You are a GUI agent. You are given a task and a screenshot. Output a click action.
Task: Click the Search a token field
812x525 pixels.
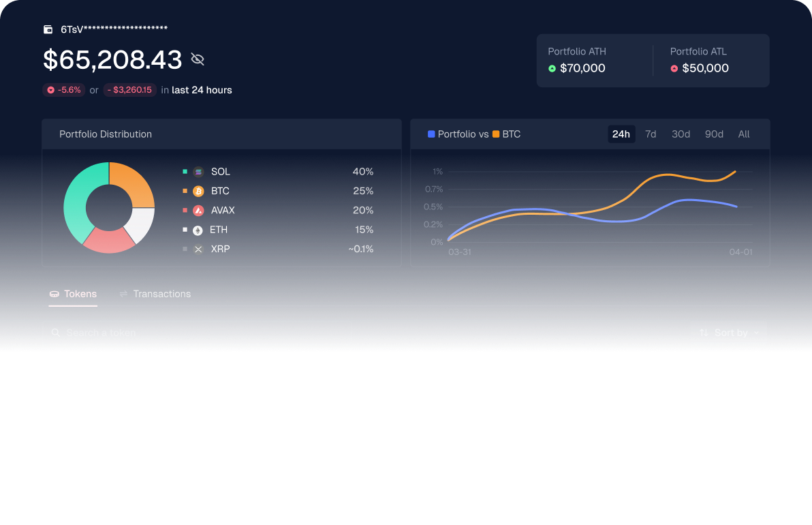point(197,333)
